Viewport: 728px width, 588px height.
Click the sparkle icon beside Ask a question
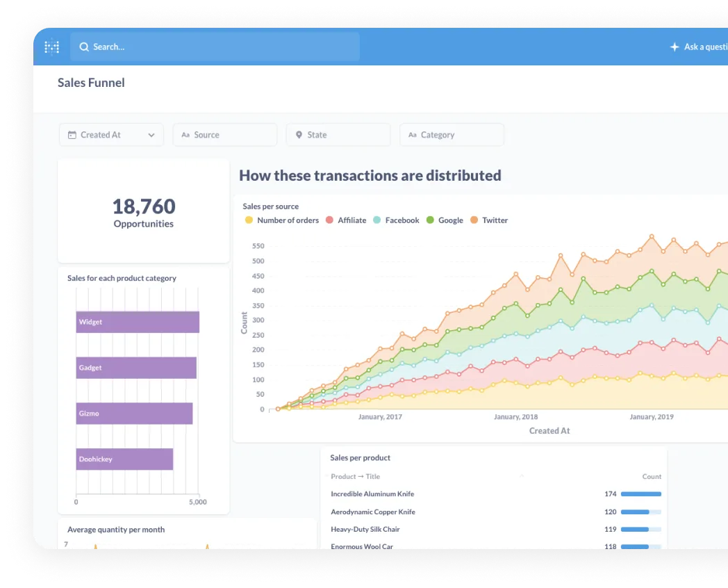point(674,47)
